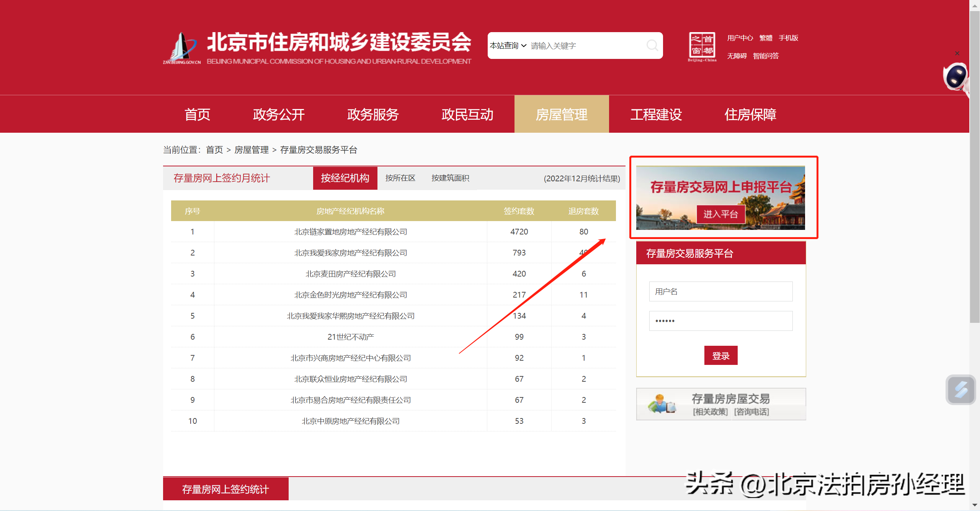Go to 首页 in main navigation
The image size is (980, 511).
[198, 114]
